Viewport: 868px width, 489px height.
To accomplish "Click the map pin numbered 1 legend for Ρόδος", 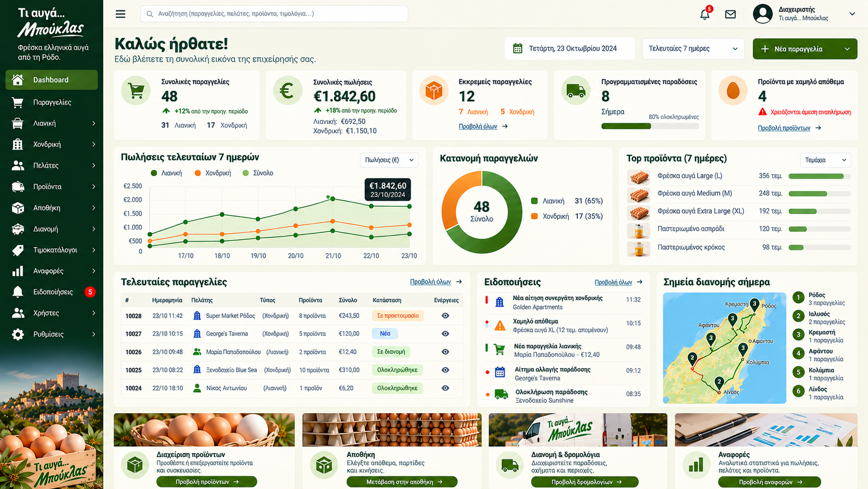I will 798,298.
